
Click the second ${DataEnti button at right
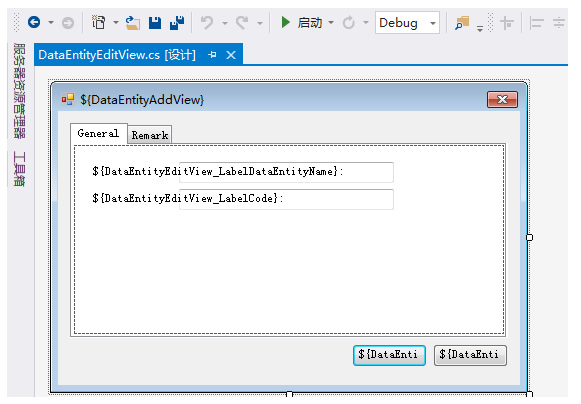click(470, 355)
